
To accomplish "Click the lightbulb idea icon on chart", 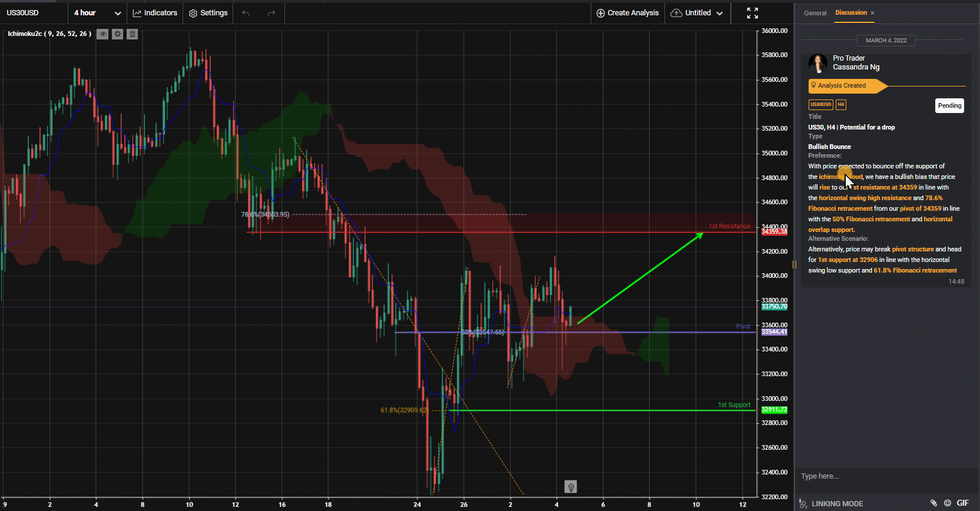I will pos(571,487).
